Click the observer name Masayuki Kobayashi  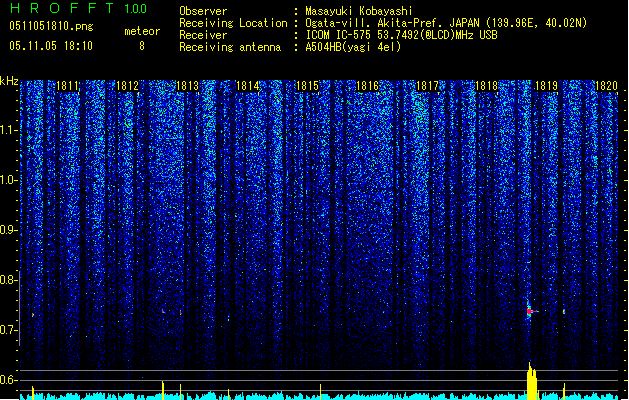[x=359, y=11]
